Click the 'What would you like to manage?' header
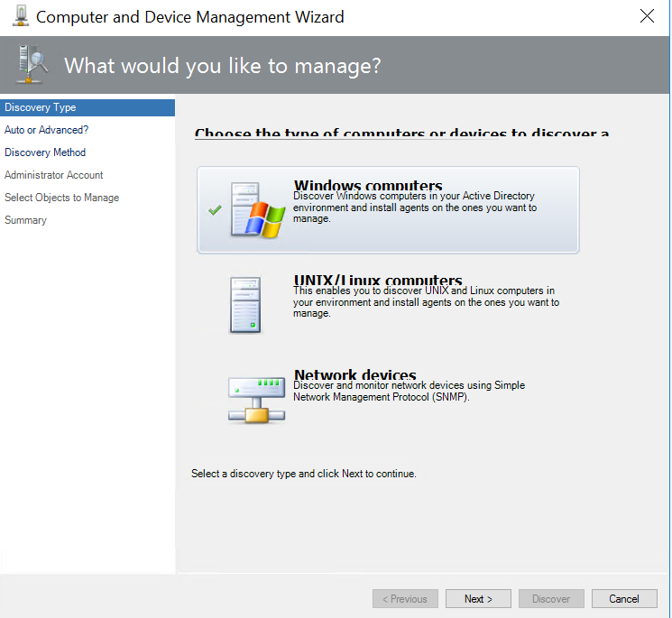The width and height of the screenshot is (672, 618). (x=223, y=66)
